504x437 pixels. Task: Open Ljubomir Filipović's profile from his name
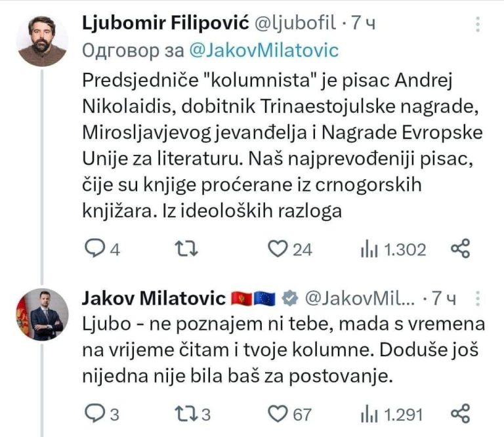(164, 24)
